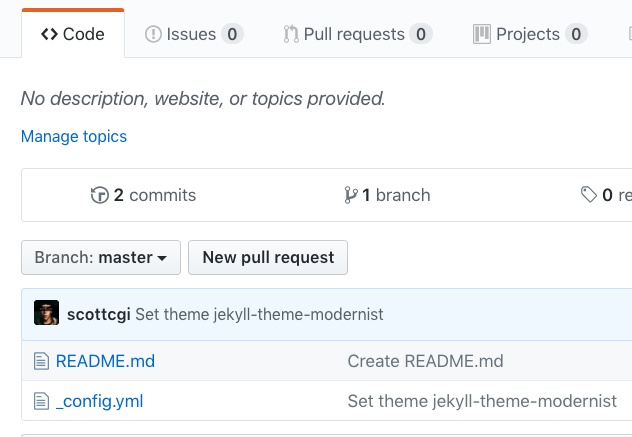Click the branch fork icon

coord(351,195)
